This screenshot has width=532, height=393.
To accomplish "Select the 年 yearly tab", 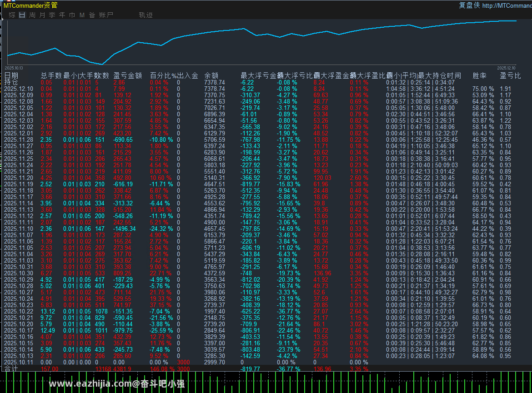I will 62,15.
